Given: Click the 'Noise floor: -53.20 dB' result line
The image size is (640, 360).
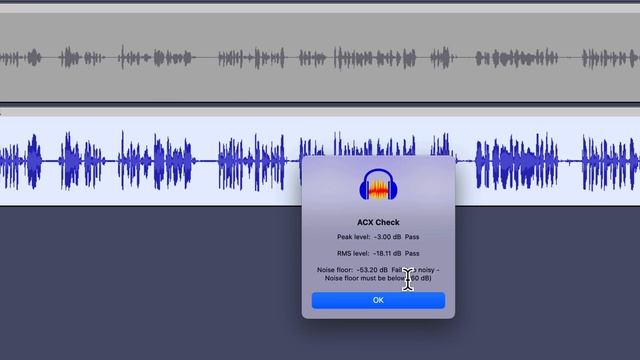Looking at the screenshot, I should (x=378, y=270).
